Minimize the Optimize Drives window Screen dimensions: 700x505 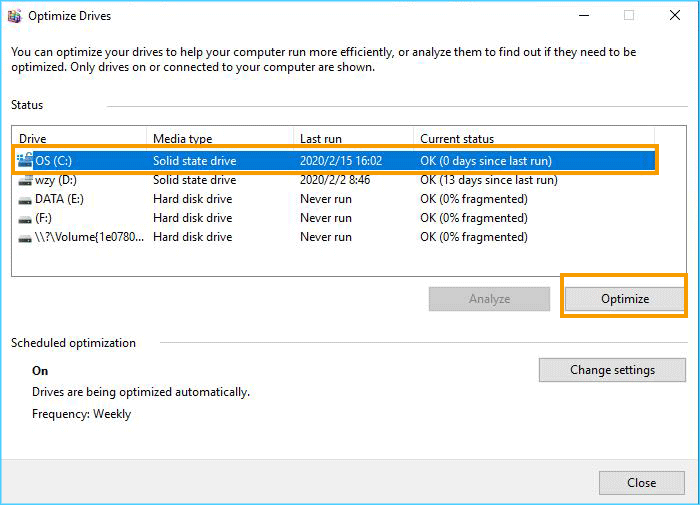pyautogui.click(x=582, y=16)
